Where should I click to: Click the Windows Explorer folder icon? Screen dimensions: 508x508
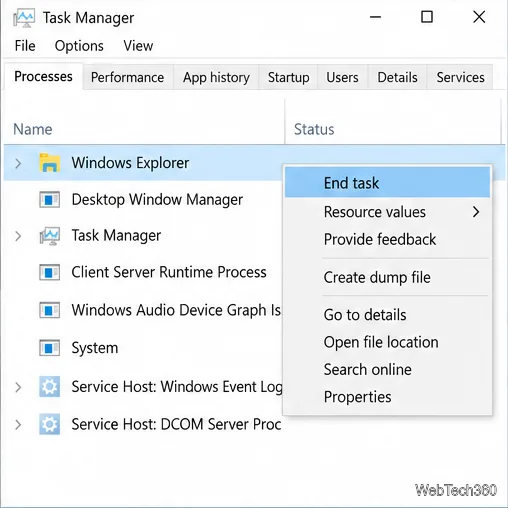coord(50,163)
